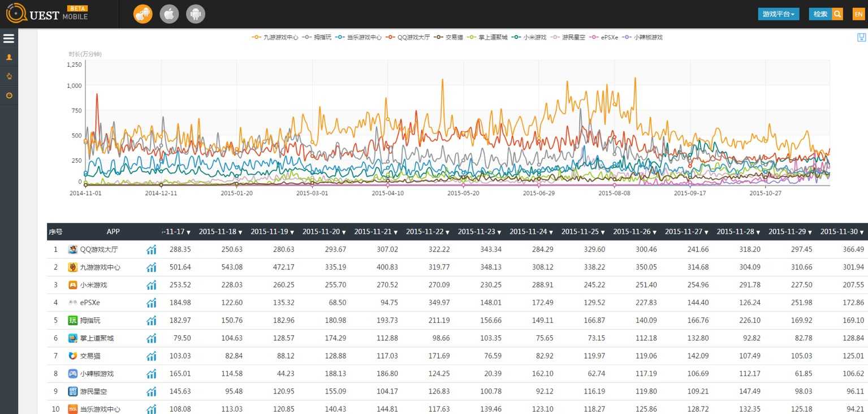Click the 序号 column header
This screenshot has height=414, width=868.
55,231
